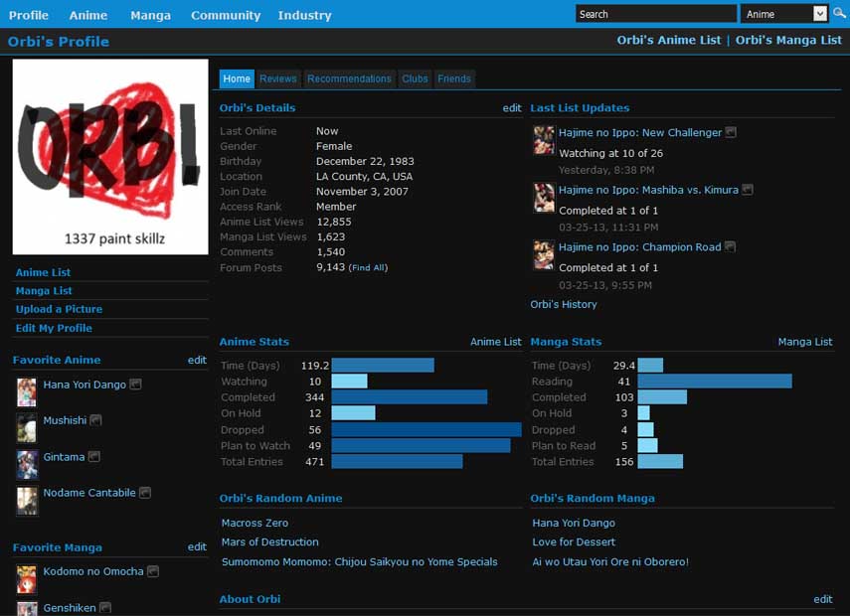Edit the About Orbi section
Image resolution: width=850 pixels, height=616 pixels.
[823, 599]
